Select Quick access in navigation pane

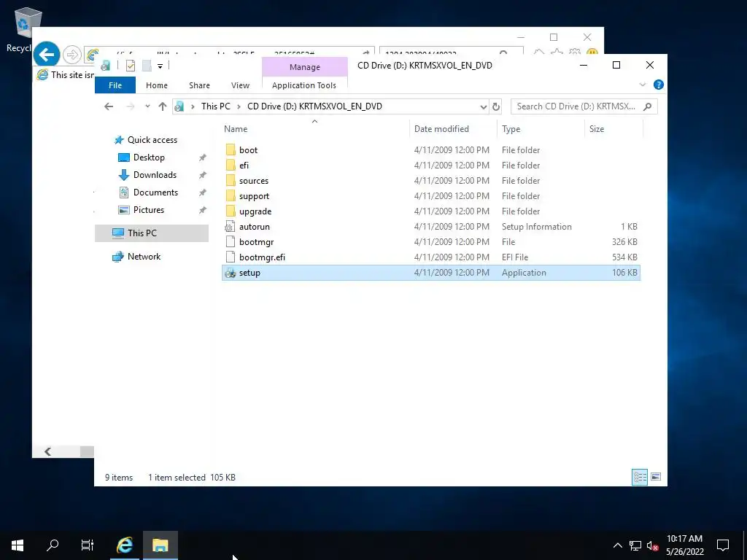(152, 140)
